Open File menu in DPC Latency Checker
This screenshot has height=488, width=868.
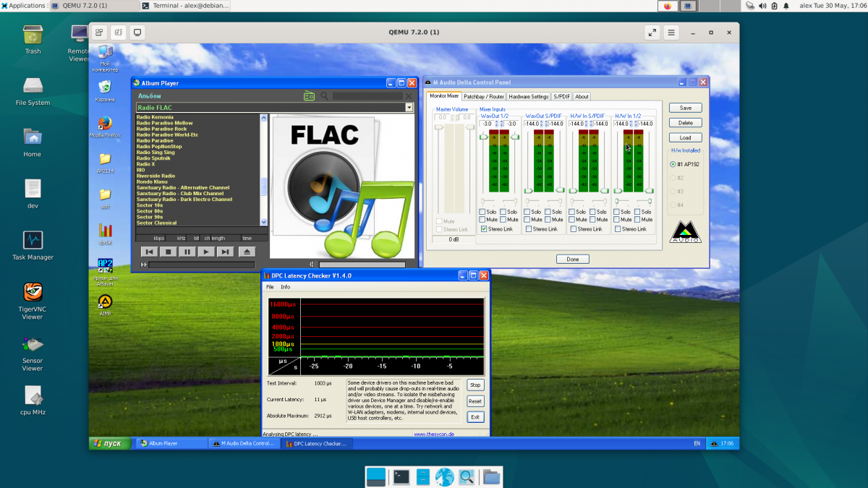tap(271, 287)
